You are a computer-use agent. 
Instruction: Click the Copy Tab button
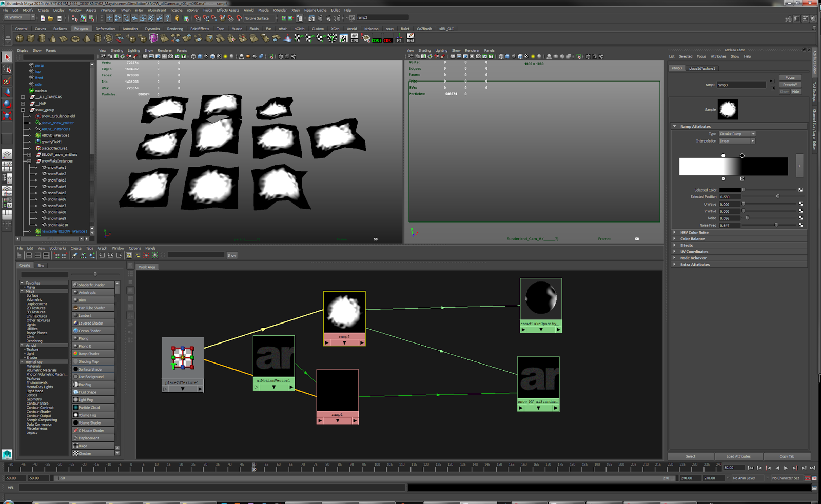pyautogui.click(x=788, y=456)
